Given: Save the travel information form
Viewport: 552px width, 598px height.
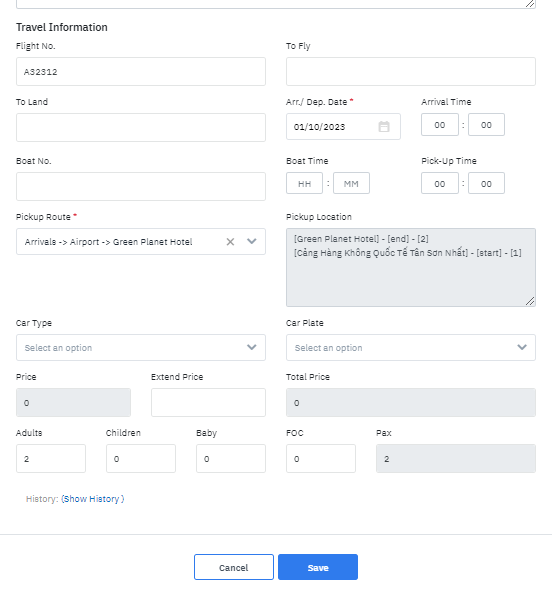Looking at the screenshot, I should click(x=318, y=567).
